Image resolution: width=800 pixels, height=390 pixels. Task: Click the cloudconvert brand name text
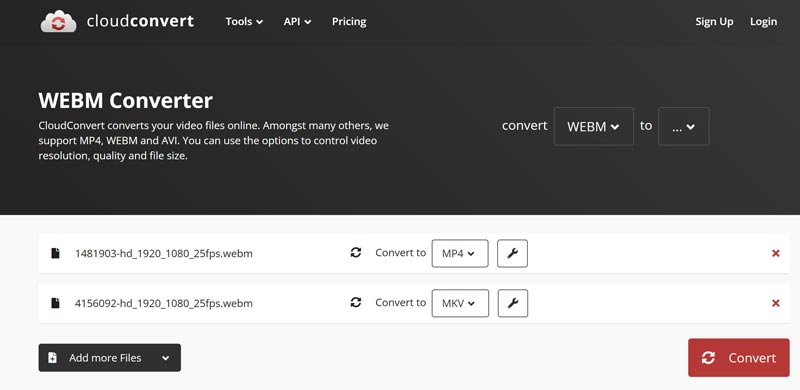[140, 21]
